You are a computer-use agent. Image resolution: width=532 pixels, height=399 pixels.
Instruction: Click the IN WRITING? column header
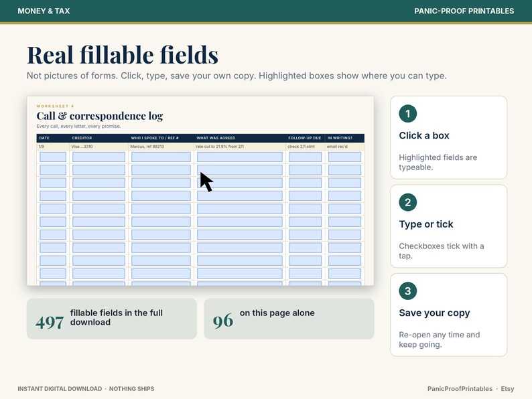(x=340, y=138)
